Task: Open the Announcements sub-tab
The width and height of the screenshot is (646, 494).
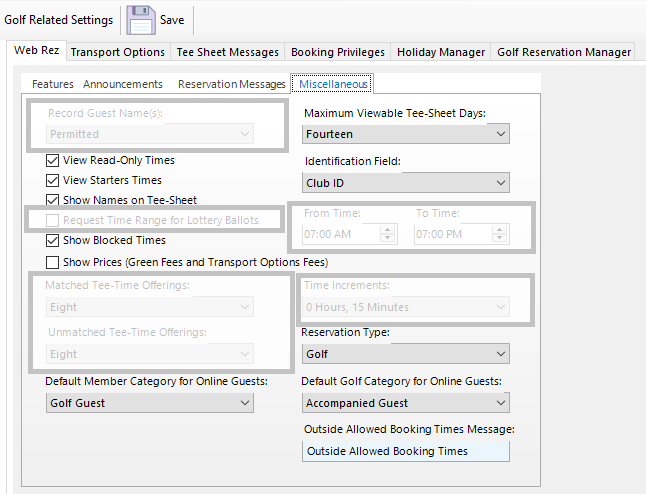Action: (123, 85)
